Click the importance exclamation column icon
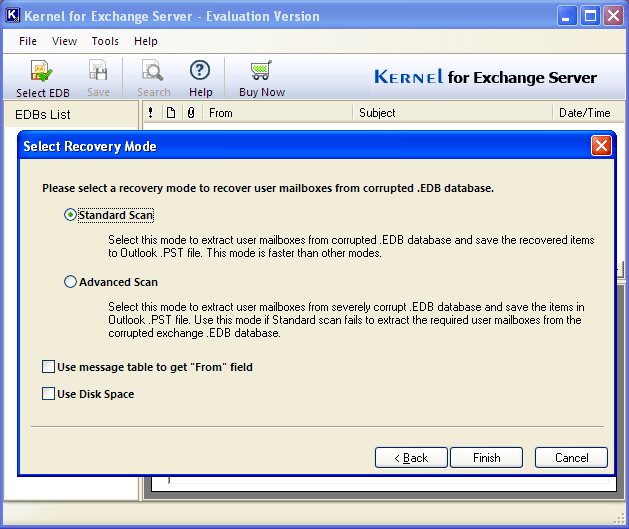This screenshot has width=629, height=529. pyautogui.click(x=150, y=113)
